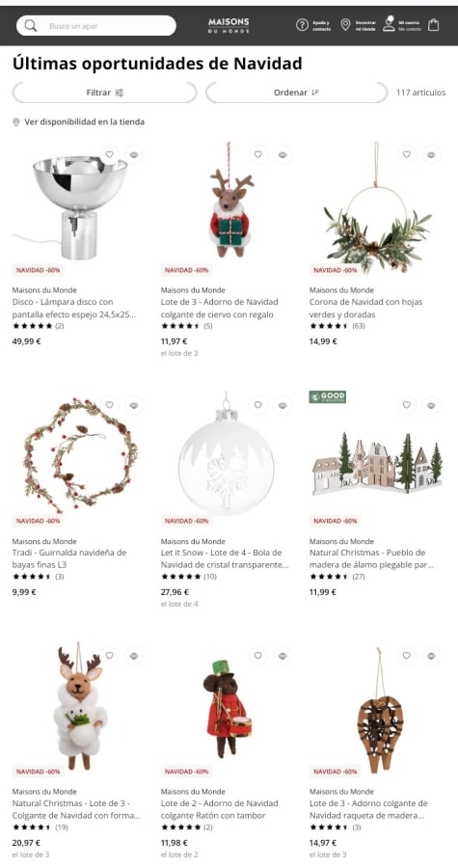Quick view the Corona de Navidad wreath
The height and width of the screenshot is (868, 458).
[431, 155]
